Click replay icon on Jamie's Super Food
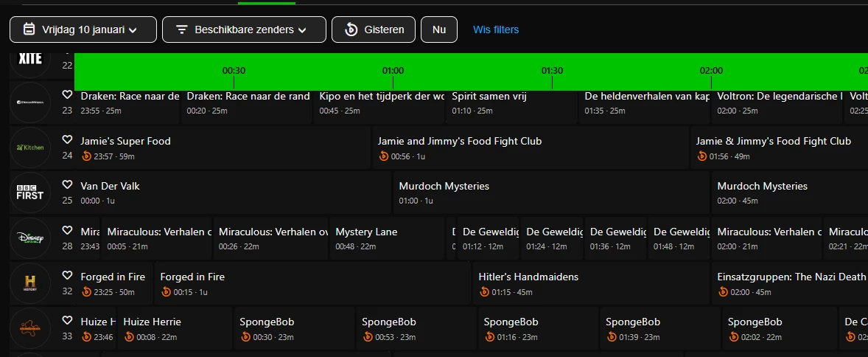Image resolution: width=868 pixels, height=357 pixels. click(86, 156)
